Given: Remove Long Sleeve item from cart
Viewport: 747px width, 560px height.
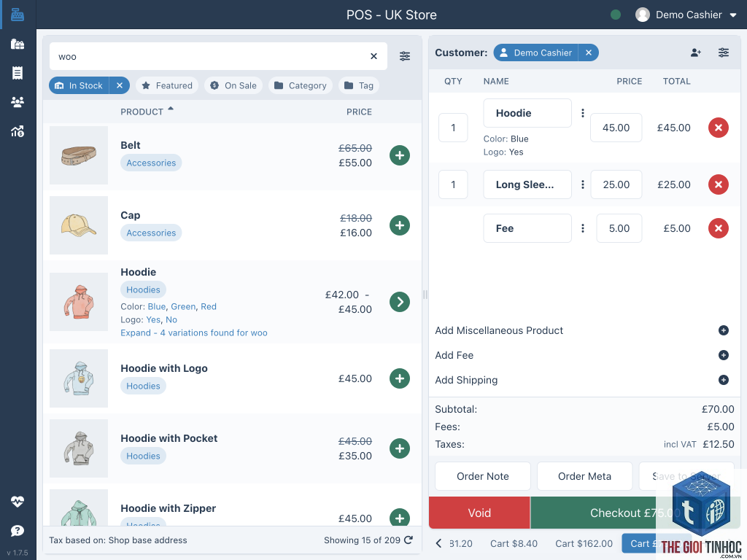Looking at the screenshot, I should pos(719,184).
